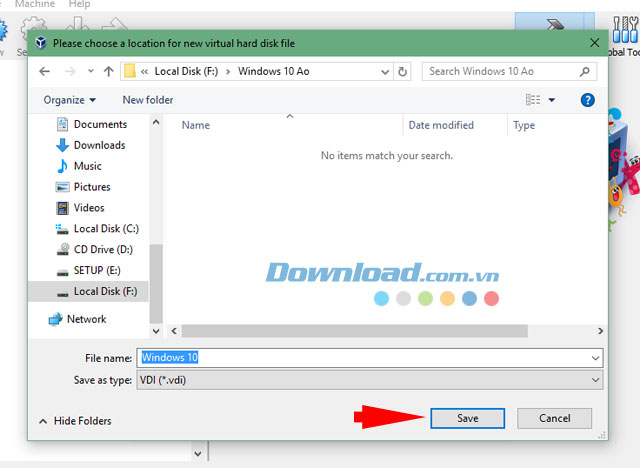This screenshot has height=468, width=640.
Task: Open the help question mark icon
Action: [587, 100]
